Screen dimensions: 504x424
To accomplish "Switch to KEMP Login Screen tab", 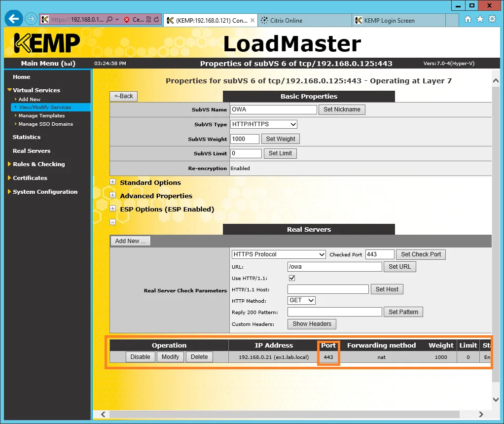I will pyautogui.click(x=399, y=20).
